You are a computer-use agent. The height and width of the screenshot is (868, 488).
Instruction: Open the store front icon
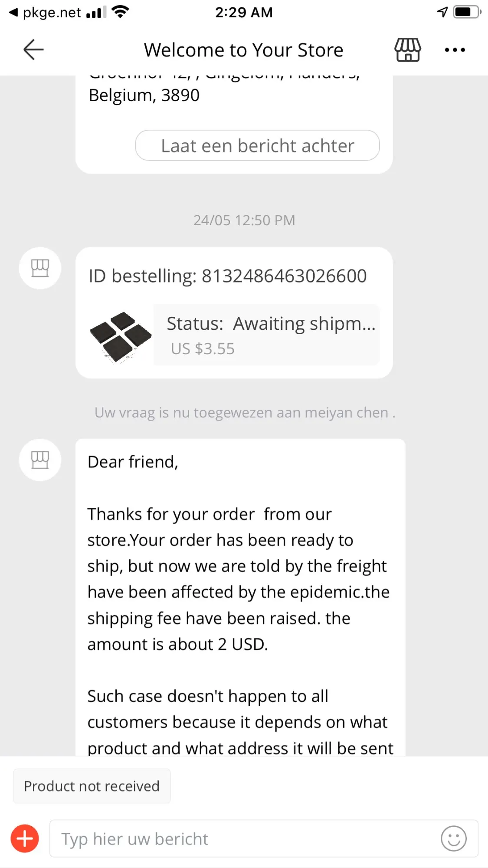(x=407, y=49)
